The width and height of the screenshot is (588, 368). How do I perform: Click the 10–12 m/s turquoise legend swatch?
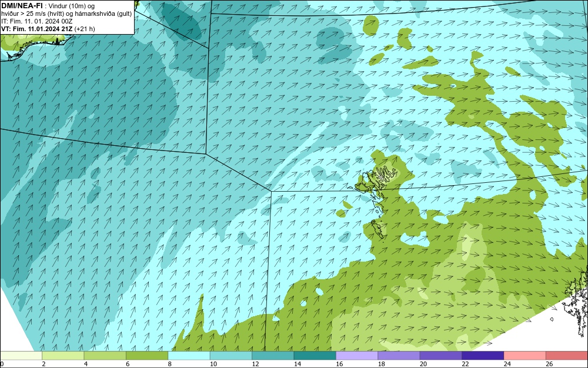231,356
